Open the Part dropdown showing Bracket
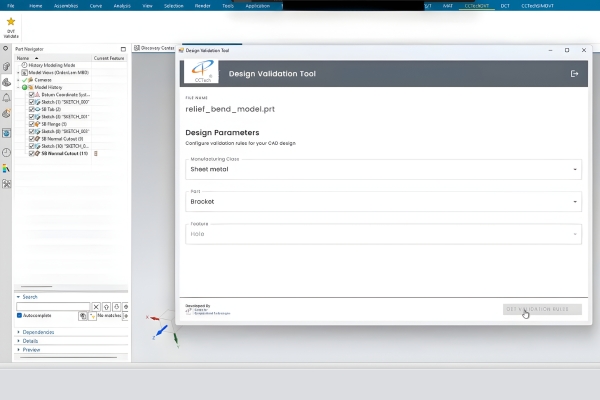The height and width of the screenshot is (400, 600). tap(383, 201)
